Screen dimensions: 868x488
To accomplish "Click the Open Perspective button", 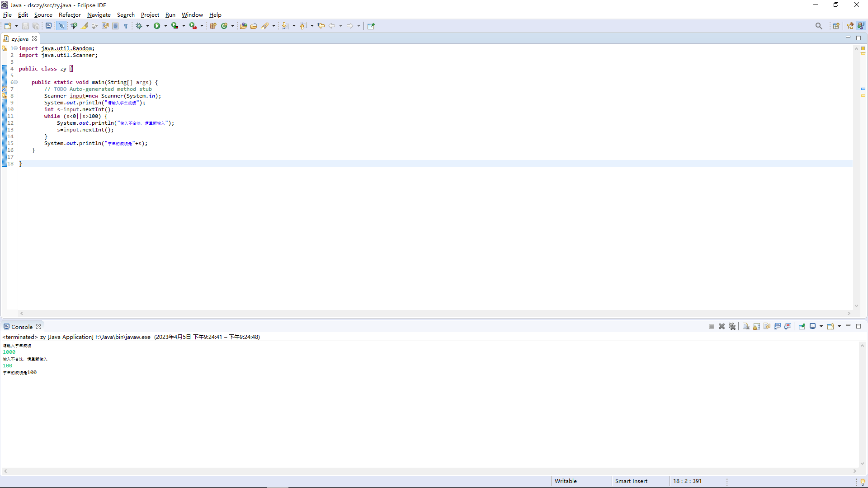I will (x=836, y=26).
